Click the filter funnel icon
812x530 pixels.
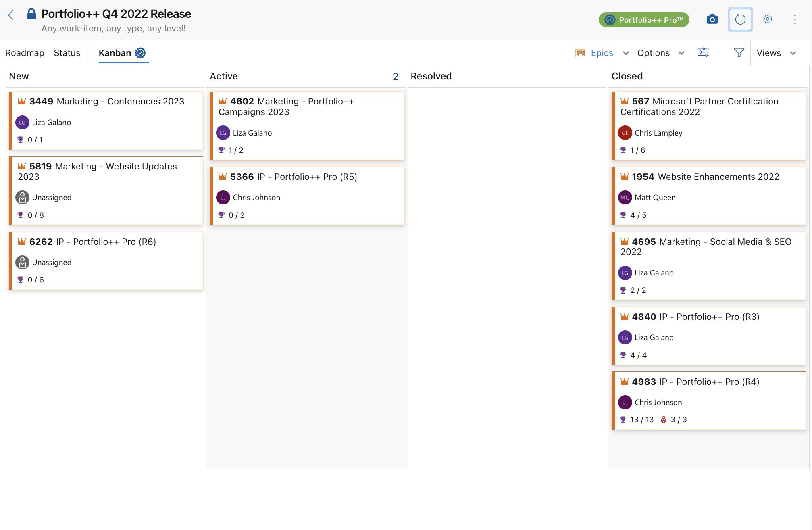pos(738,52)
